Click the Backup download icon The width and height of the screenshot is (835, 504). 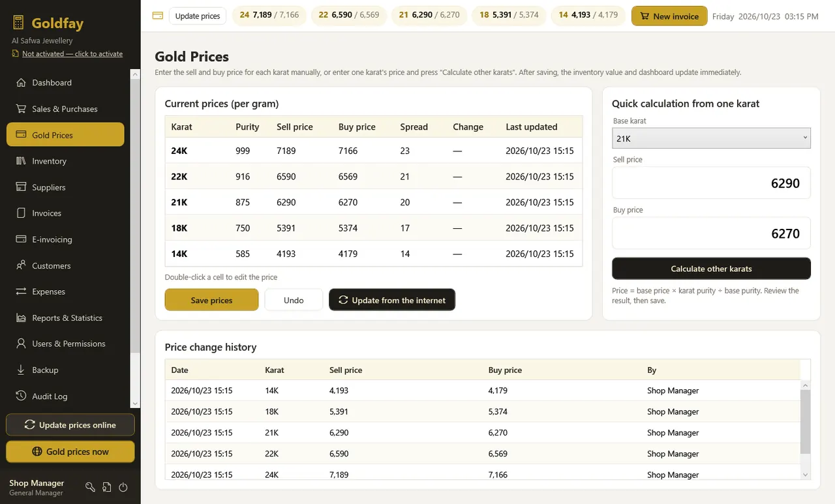21,370
